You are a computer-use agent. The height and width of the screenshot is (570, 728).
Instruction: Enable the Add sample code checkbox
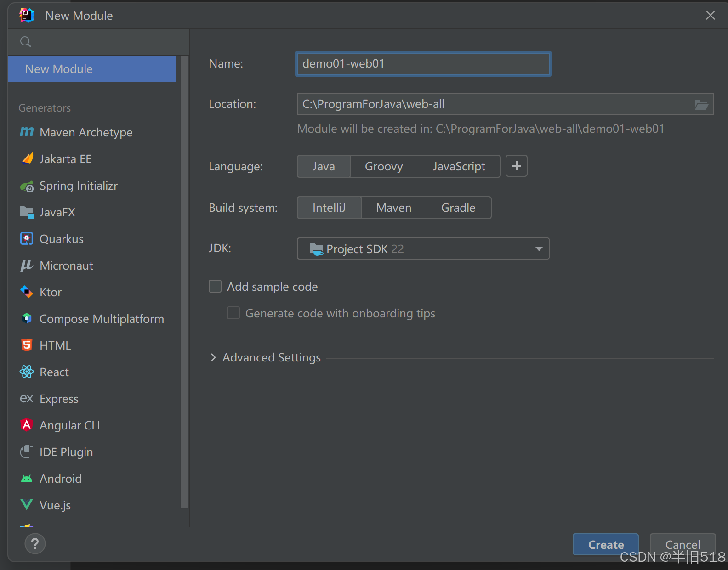click(215, 287)
